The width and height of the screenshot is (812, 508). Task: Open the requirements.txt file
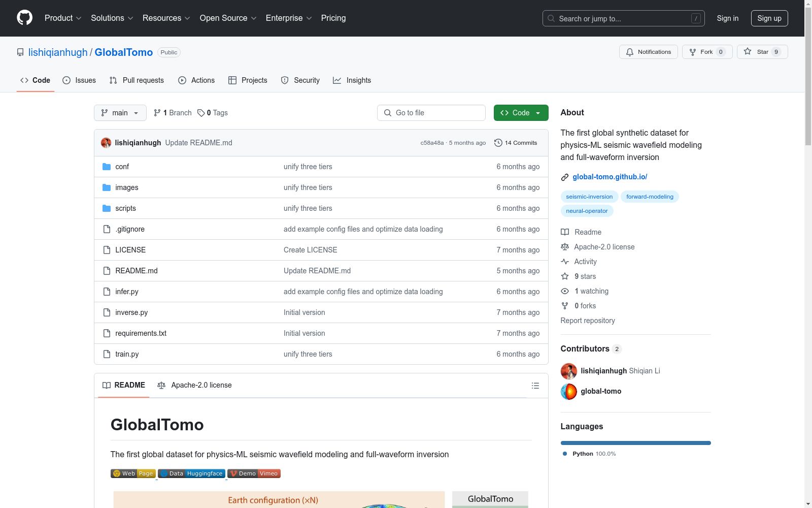[x=141, y=333]
